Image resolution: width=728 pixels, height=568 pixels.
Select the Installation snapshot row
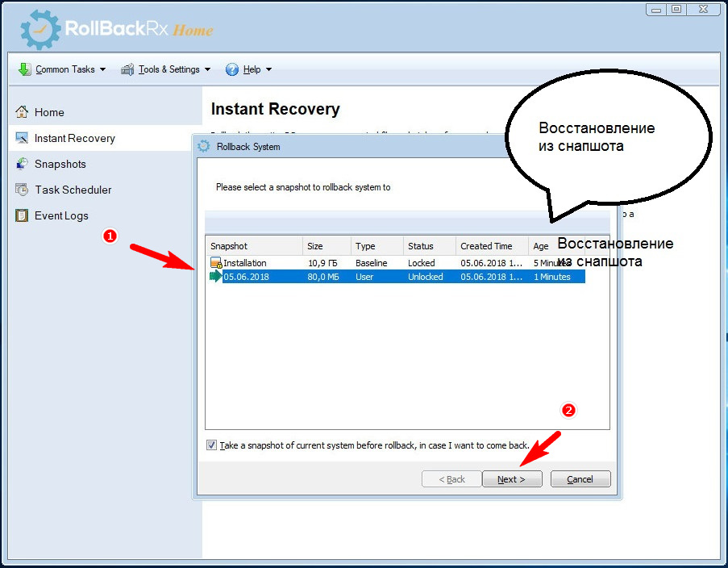tap(397, 262)
